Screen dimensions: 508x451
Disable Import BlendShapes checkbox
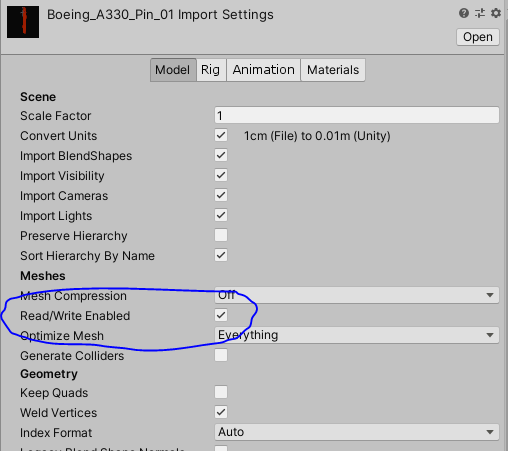[221, 155]
